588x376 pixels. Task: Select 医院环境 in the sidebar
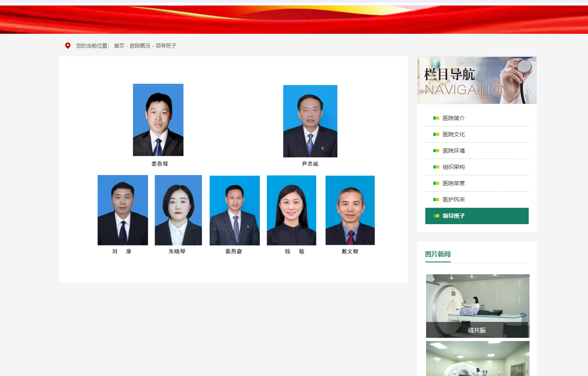point(477,151)
